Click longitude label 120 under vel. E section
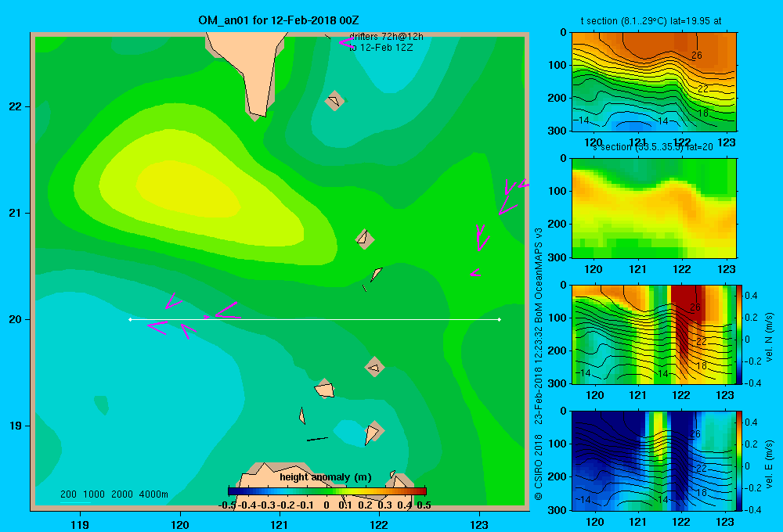The width and height of the screenshot is (783, 532). [x=594, y=522]
